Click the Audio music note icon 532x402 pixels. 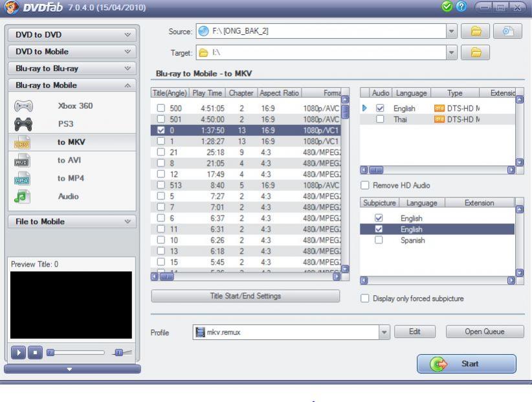coord(22,197)
